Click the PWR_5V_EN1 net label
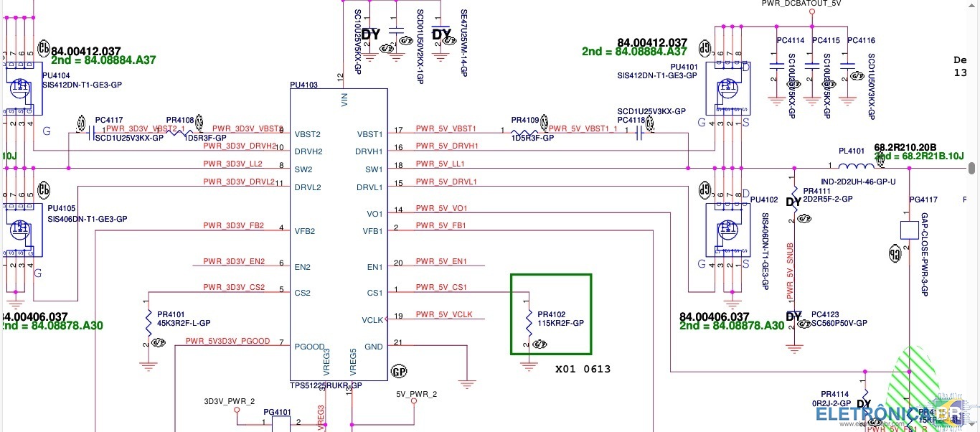This screenshot has width=980, height=432. tap(441, 262)
